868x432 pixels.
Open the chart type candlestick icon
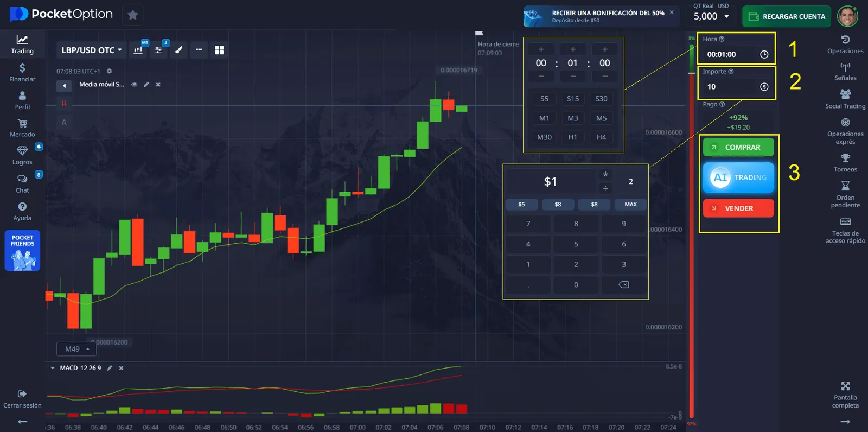coord(139,50)
